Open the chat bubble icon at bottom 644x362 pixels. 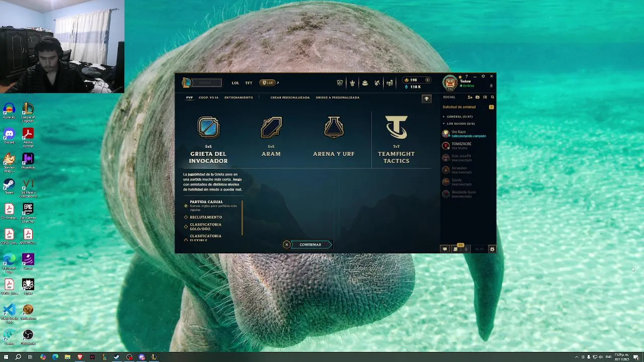coord(445,249)
